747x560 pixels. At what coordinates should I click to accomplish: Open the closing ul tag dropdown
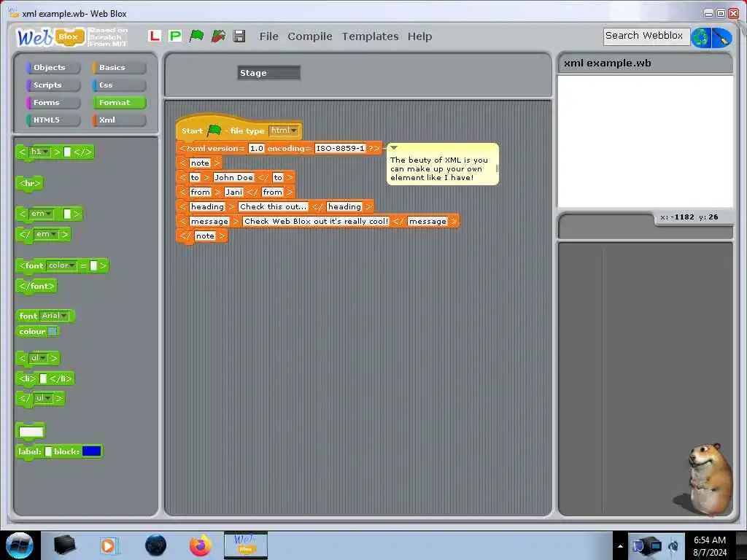[44, 398]
